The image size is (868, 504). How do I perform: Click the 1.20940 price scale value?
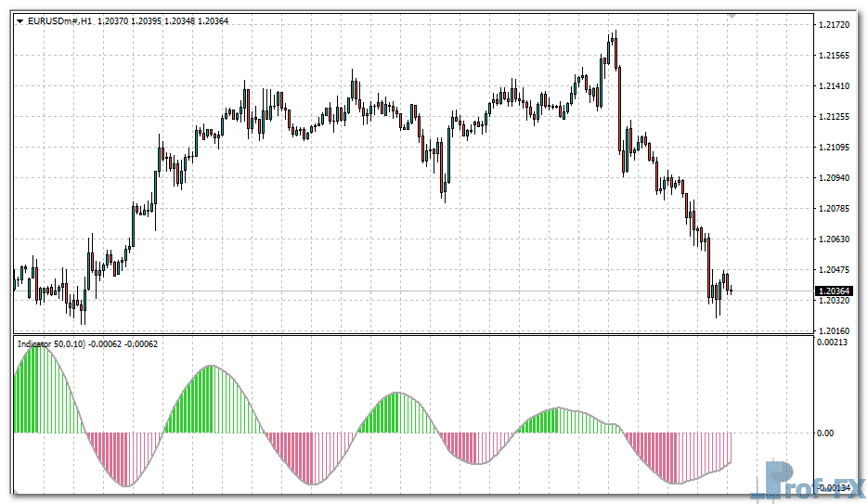pyautogui.click(x=836, y=177)
